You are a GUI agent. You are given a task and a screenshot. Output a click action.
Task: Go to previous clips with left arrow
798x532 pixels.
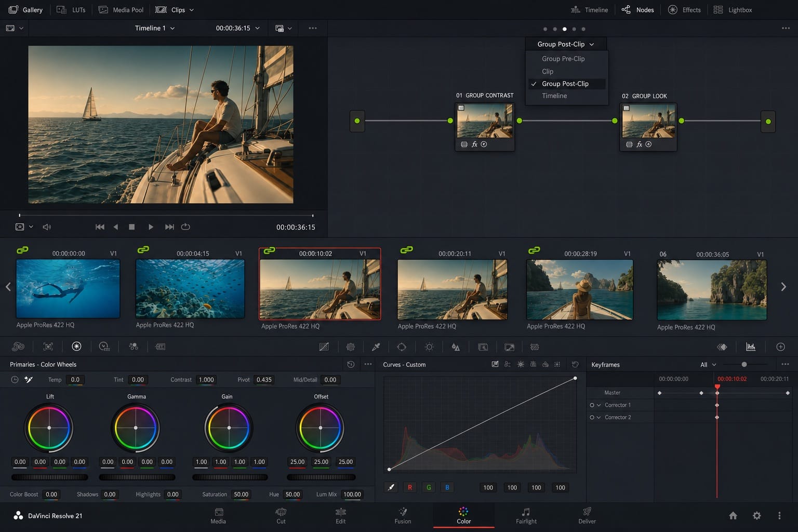click(x=8, y=287)
